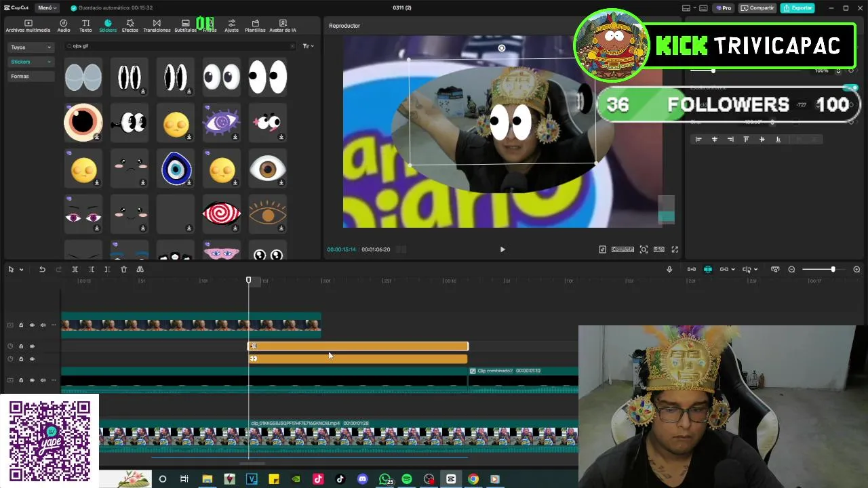Delete left of playhead
Screen dimensions: 868x488
coord(92,269)
